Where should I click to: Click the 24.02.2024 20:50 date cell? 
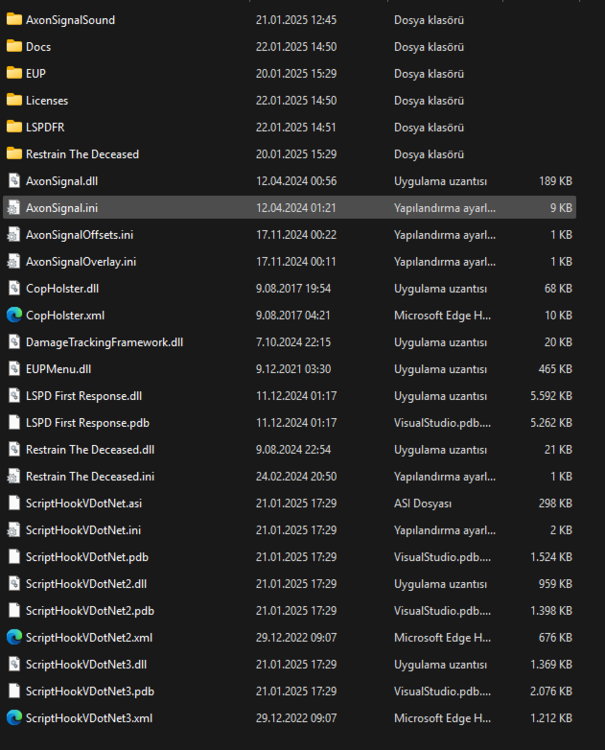[x=296, y=476]
